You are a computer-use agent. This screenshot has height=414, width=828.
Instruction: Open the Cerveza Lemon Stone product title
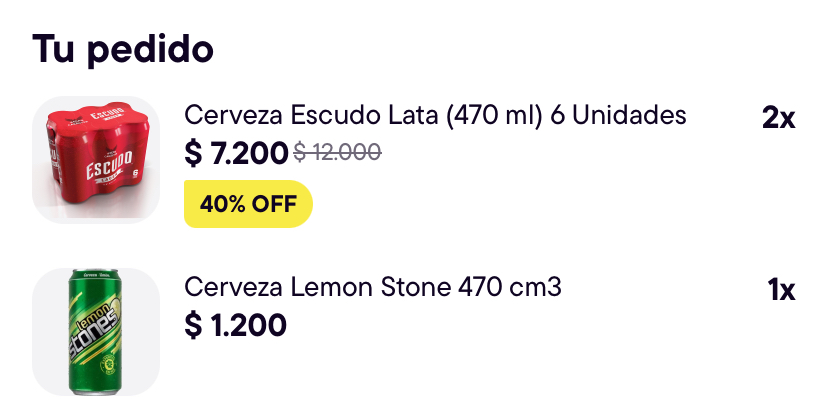pos(373,288)
